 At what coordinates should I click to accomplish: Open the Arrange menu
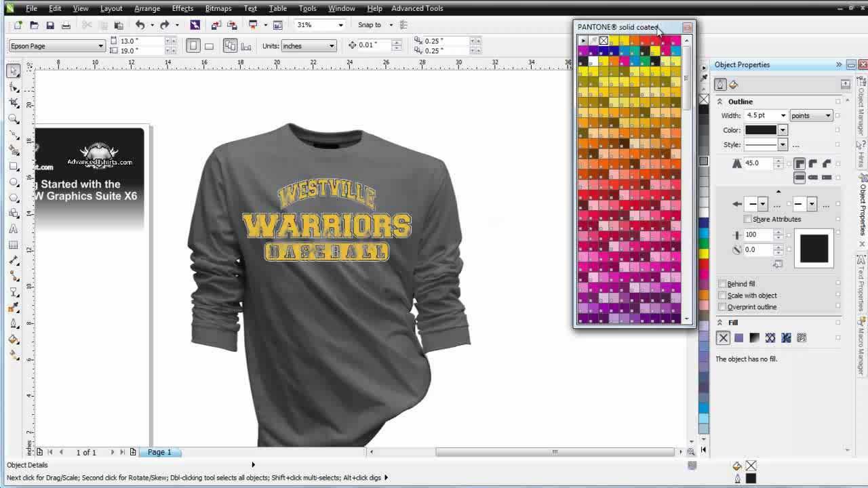click(x=147, y=8)
